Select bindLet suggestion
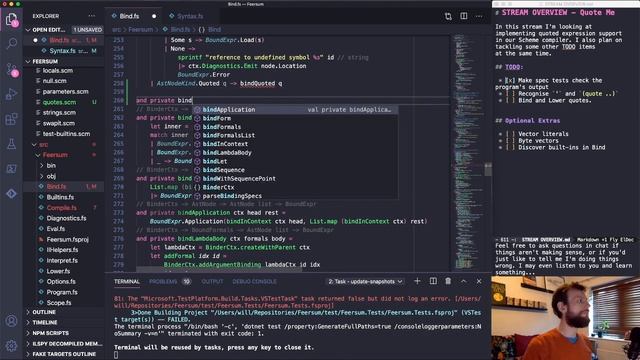Image resolution: width=640 pixels, height=360 pixels. (x=294, y=161)
